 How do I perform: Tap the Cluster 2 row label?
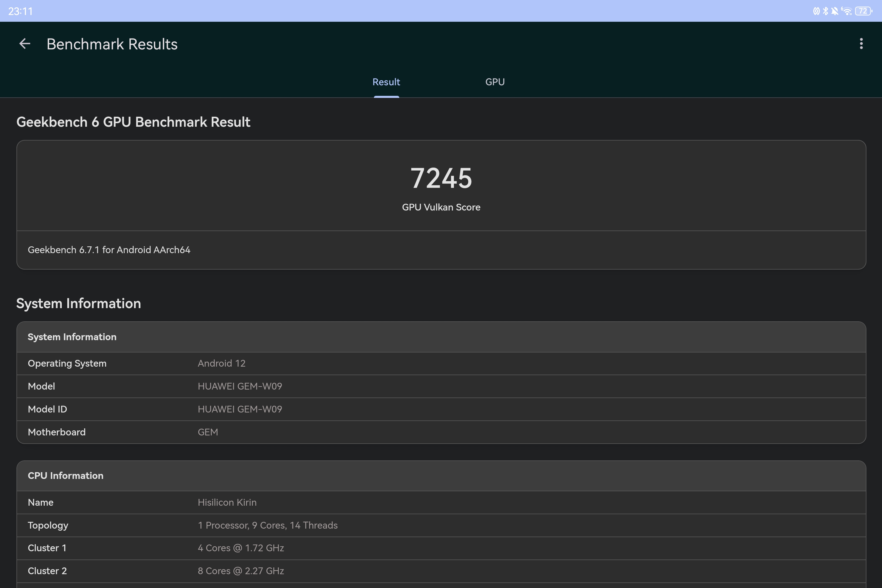click(x=47, y=571)
